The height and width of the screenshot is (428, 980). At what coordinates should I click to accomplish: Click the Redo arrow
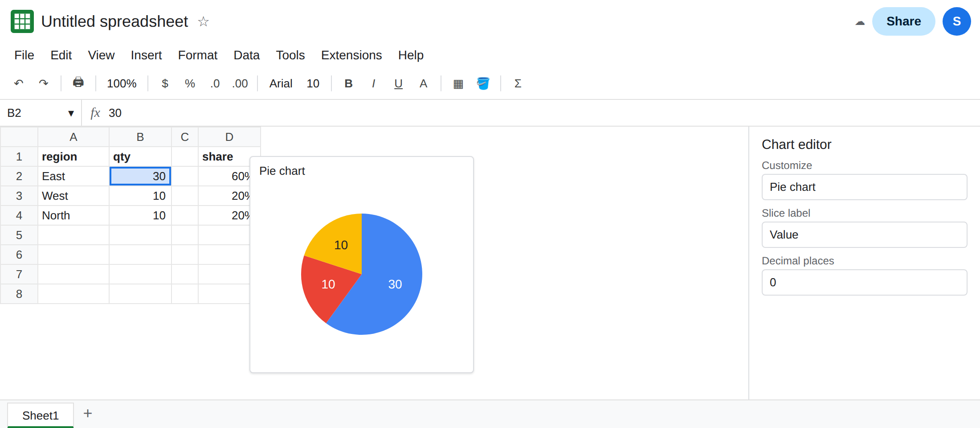tap(44, 83)
